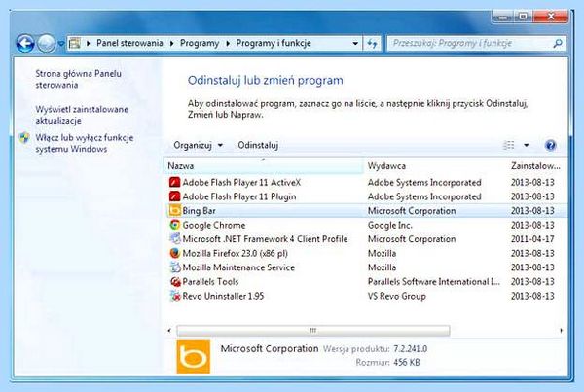The image size is (584, 392).
Task: Click product version value '7.2.241.0'
Action: coord(411,349)
